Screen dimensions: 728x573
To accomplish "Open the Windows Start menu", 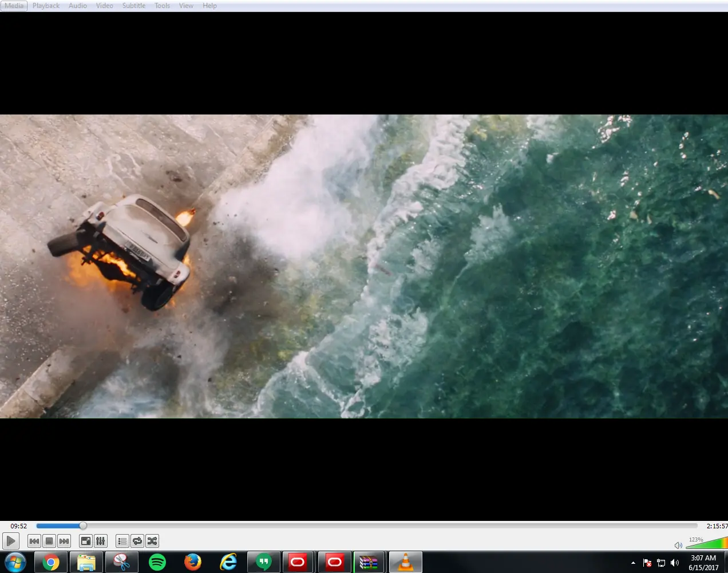I will point(15,563).
